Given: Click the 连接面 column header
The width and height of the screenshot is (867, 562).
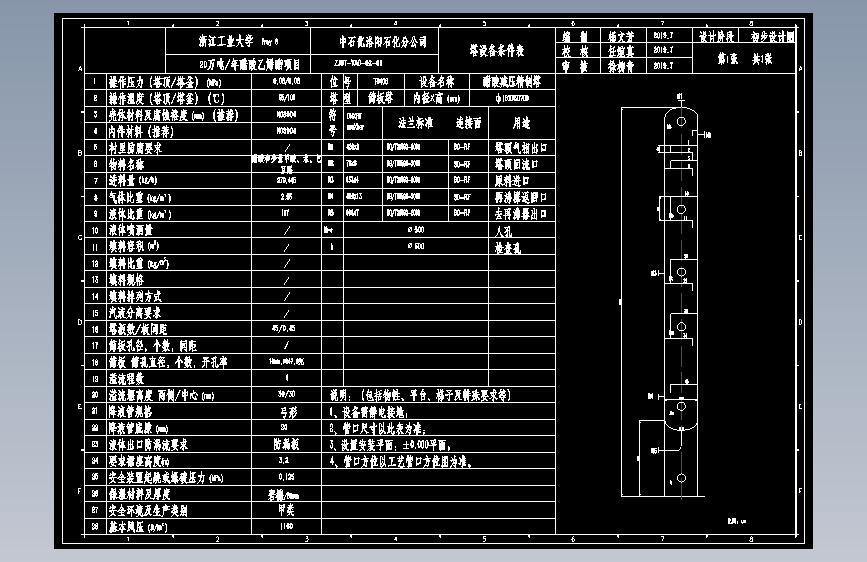Looking at the screenshot, I should point(468,123).
